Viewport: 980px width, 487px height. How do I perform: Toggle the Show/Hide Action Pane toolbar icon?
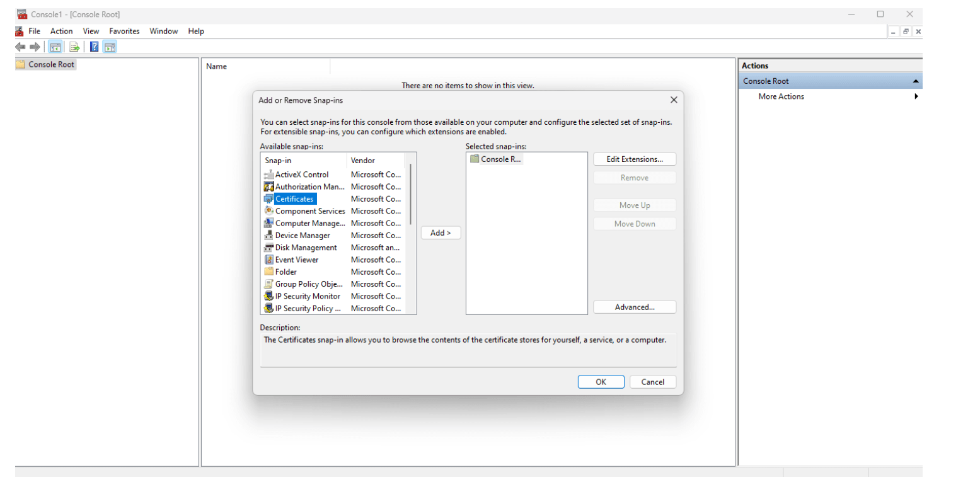pyautogui.click(x=110, y=47)
